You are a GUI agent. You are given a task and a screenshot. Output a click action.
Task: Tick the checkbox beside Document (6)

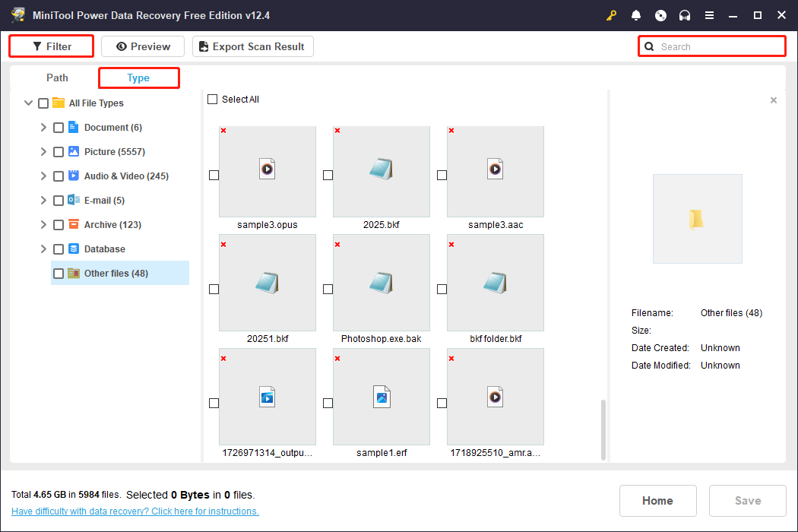[59, 128]
